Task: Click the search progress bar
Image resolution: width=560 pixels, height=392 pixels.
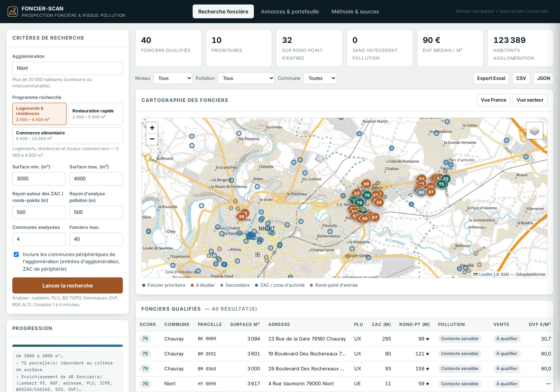Action: pyautogui.click(x=68, y=346)
